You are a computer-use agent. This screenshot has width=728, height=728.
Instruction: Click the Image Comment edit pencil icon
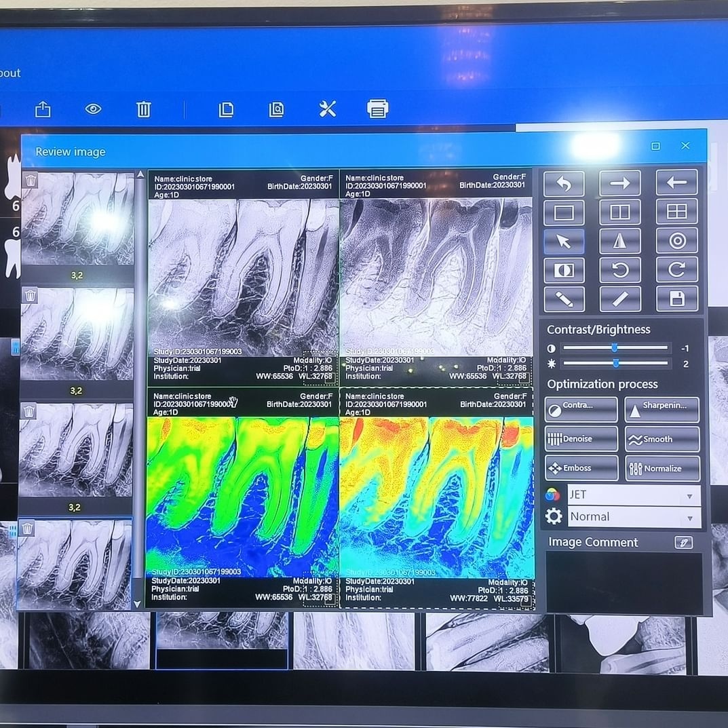pos(683,542)
